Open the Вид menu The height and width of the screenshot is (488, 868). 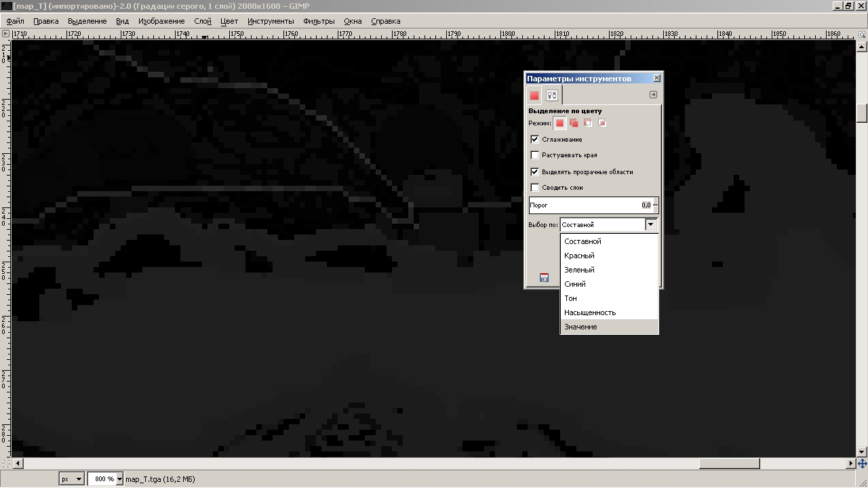point(122,21)
